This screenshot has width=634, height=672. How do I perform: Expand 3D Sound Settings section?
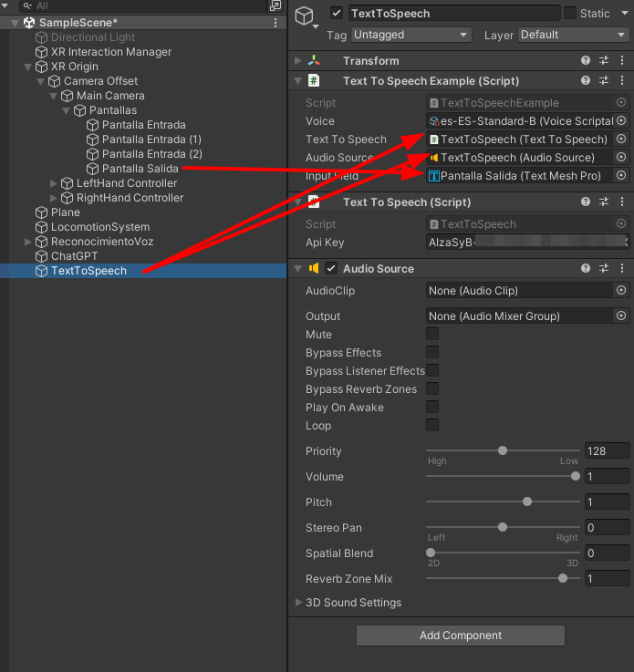[x=299, y=603]
